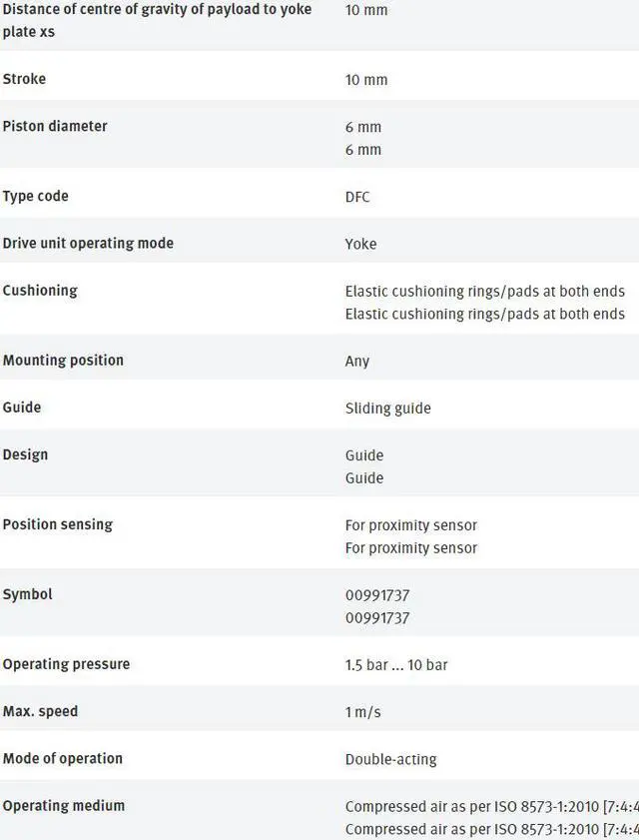This screenshot has width=639, height=840.
Task: Select the Double-acting value
Action: coord(391,758)
